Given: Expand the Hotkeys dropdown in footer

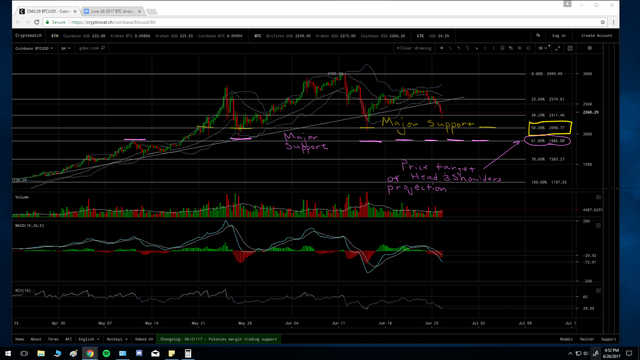Looking at the screenshot, I should pos(117,339).
